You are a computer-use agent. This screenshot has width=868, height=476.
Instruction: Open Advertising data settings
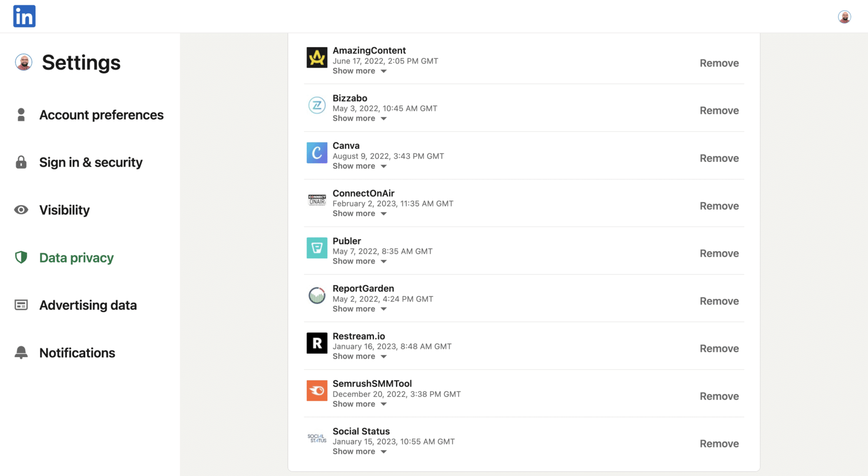point(88,305)
